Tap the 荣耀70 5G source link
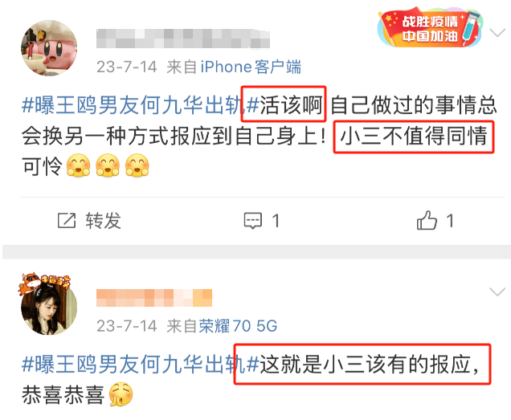This screenshot has width=511, height=420. pos(239,326)
